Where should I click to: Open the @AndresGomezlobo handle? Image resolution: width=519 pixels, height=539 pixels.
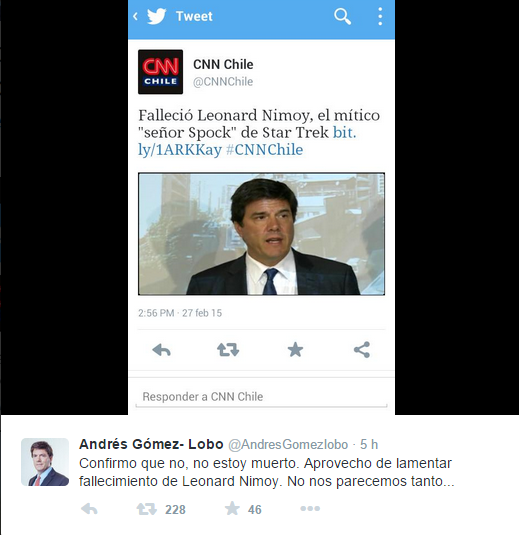(288, 444)
